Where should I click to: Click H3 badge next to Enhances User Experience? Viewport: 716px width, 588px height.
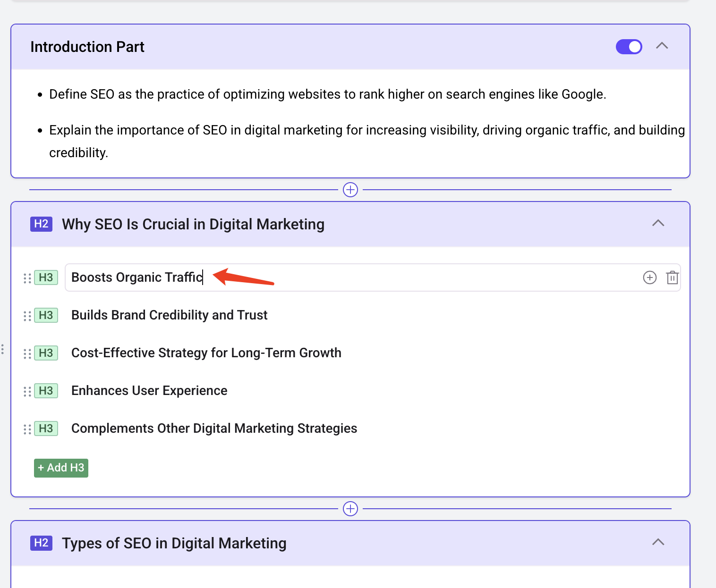pos(46,391)
